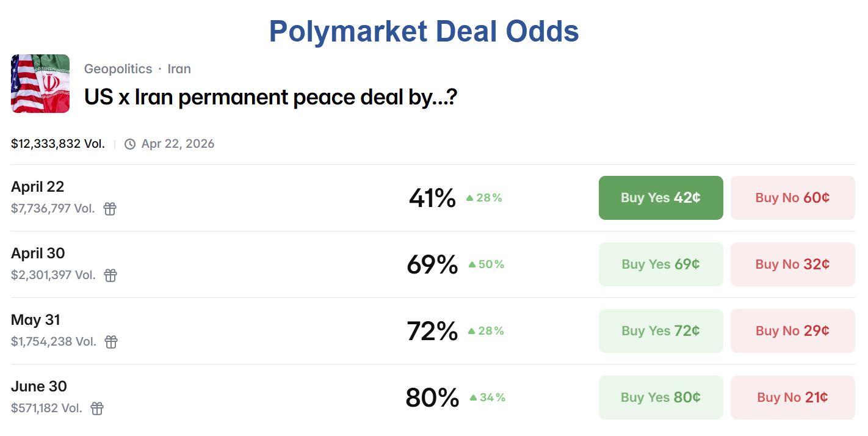The height and width of the screenshot is (436, 868).
Task: Choose Buy Yes 72¢ for May 31
Action: pyautogui.click(x=660, y=331)
